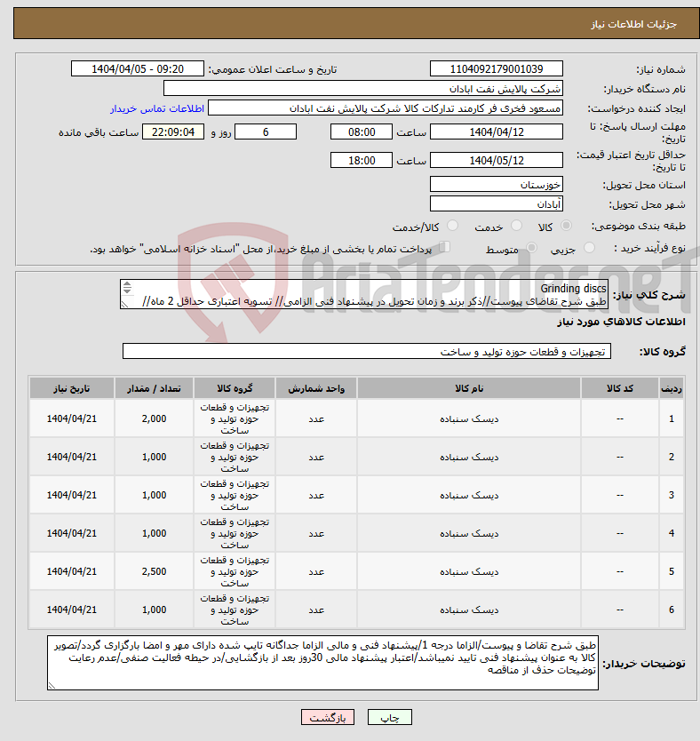700x741 pixels.
Task: Click the گروه کالا column header
Action: point(235,388)
